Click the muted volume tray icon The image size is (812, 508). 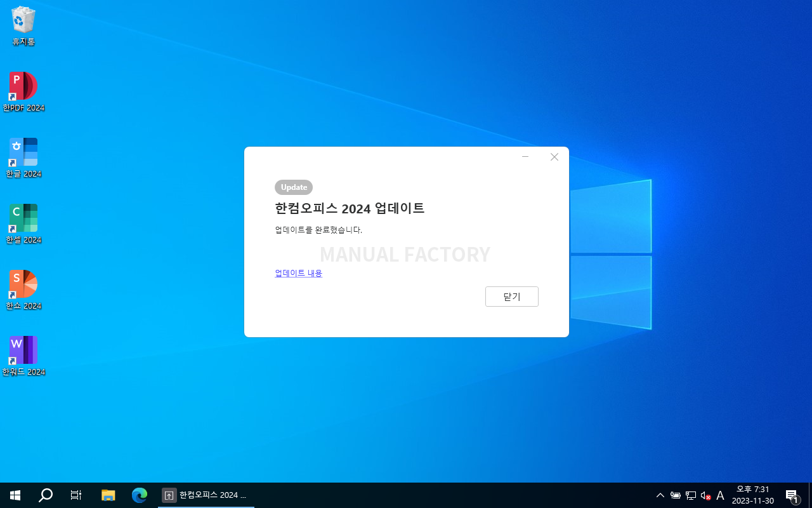coord(705,495)
